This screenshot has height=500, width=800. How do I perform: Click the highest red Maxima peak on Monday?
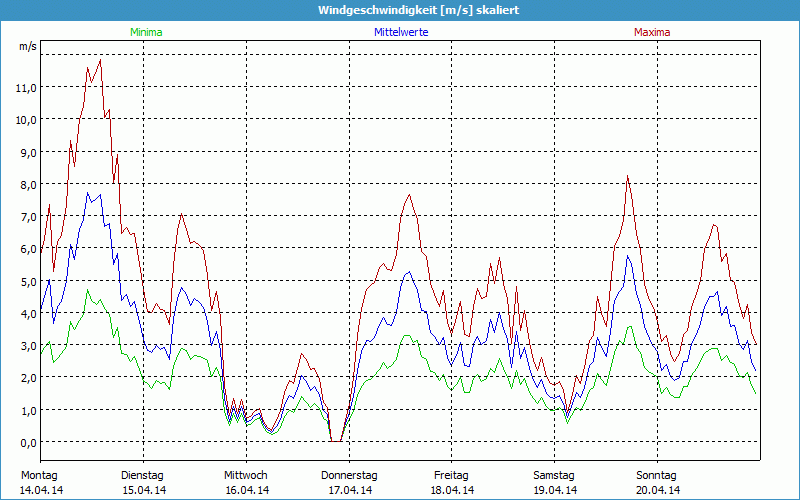[x=100, y=60]
